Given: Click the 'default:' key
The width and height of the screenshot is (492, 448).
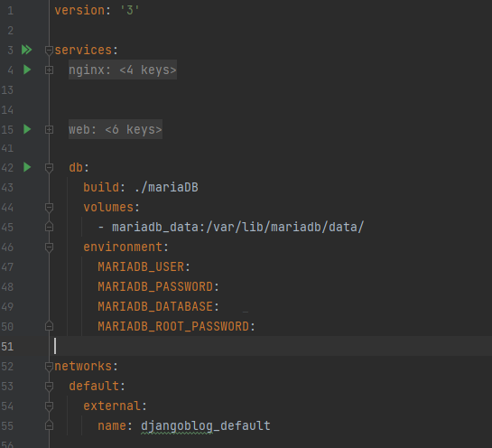Looking at the screenshot, I should point(97,386).
